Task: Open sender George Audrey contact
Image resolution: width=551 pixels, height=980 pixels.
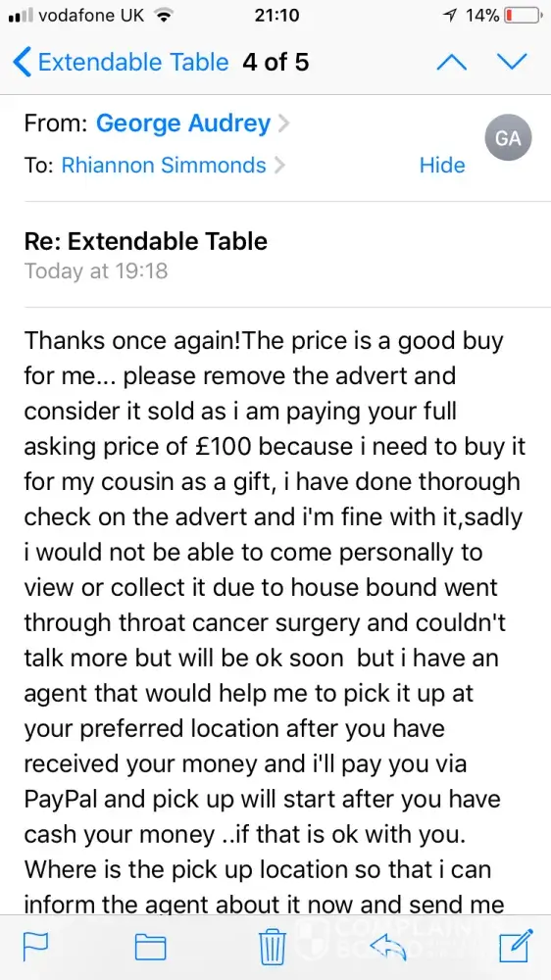Action: pos(182,123)
